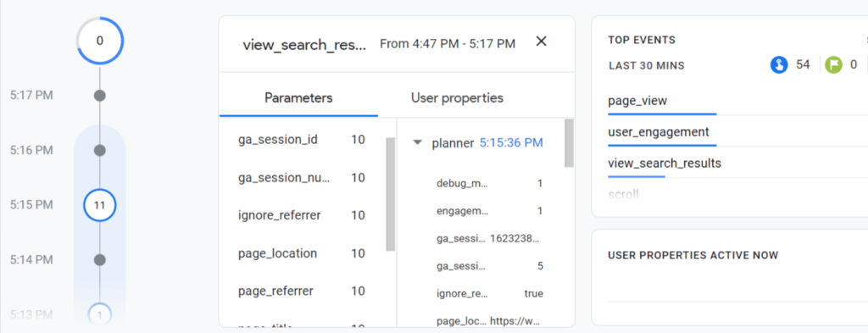Select the ga_session_id parameter row
Viewport: 868px width, 333px height.
[302, 140]
